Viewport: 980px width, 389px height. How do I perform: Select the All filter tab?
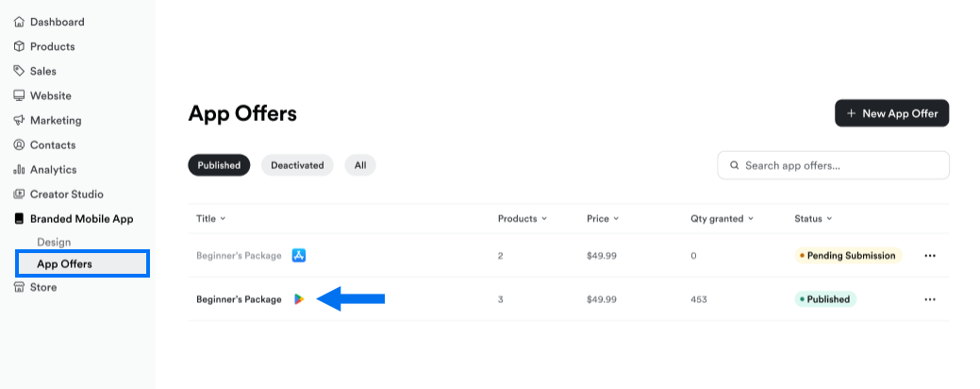coord(360,165)
